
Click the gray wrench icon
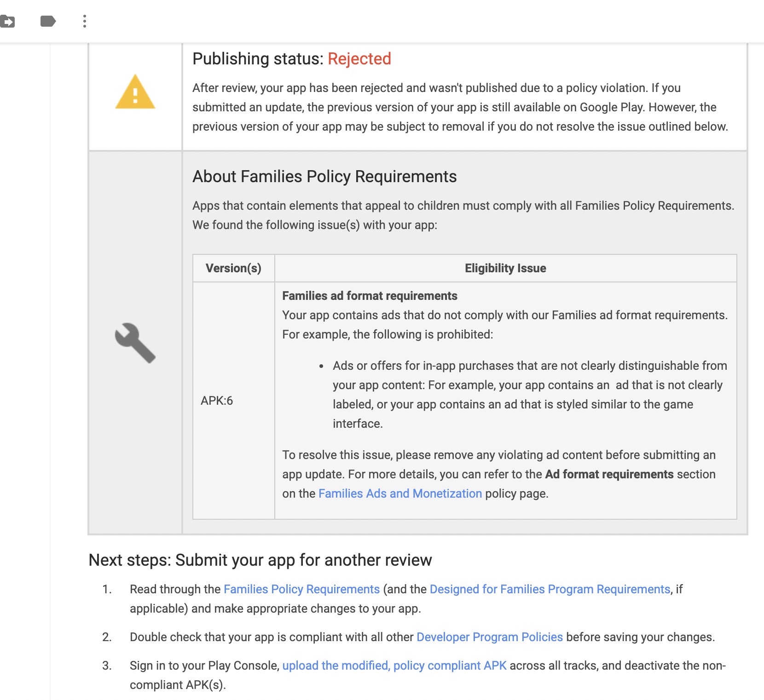(x=135, y=343)
